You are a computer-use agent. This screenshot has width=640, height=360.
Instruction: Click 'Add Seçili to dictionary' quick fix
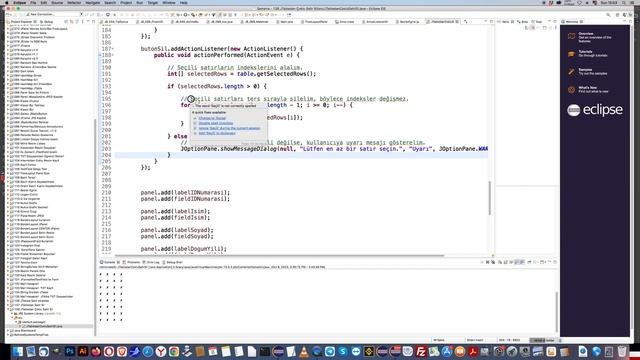217,133
